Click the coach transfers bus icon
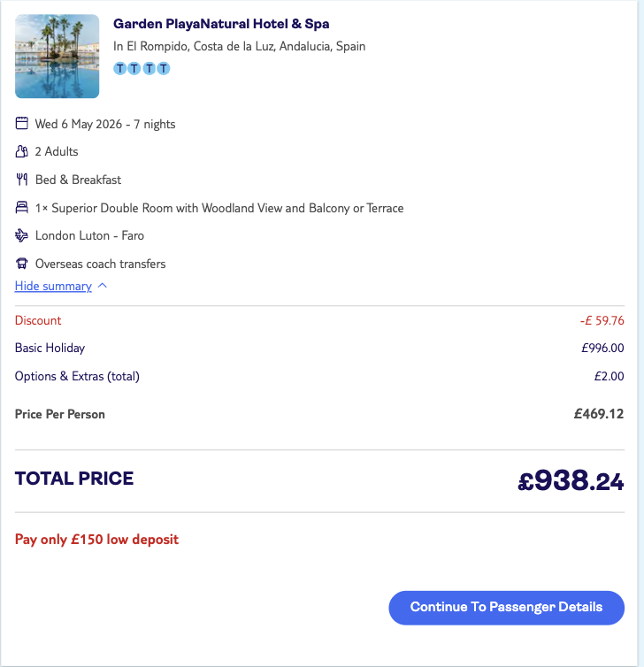This screenshot has width=644, height=667. click(22, 264)
